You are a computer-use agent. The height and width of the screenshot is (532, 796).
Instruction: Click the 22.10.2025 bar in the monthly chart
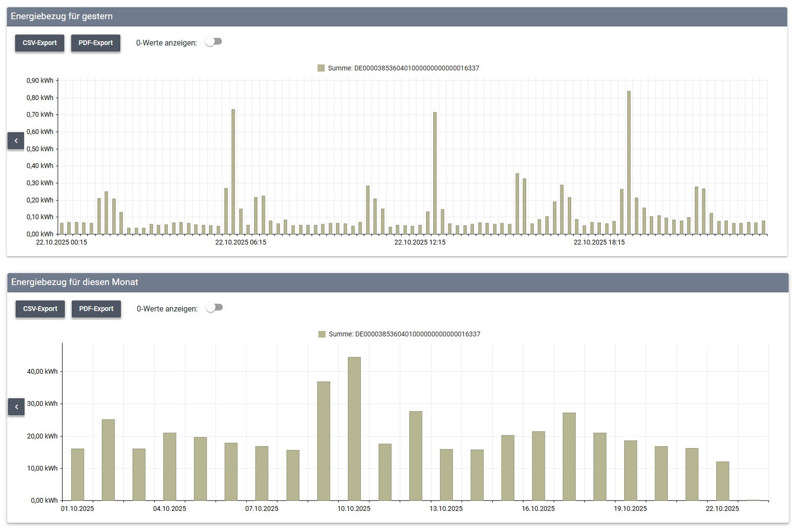tap(723, 480)
